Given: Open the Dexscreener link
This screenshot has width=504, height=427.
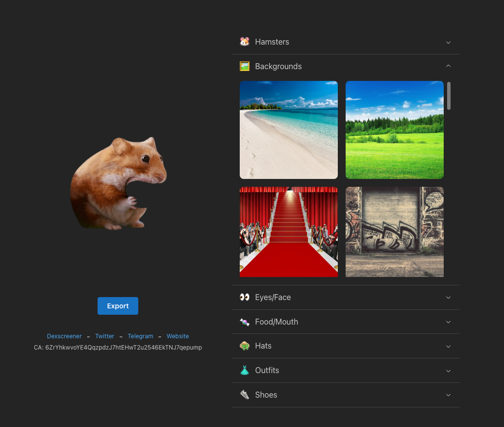Looking at the screenshot, I should click(x=64, y=336).
